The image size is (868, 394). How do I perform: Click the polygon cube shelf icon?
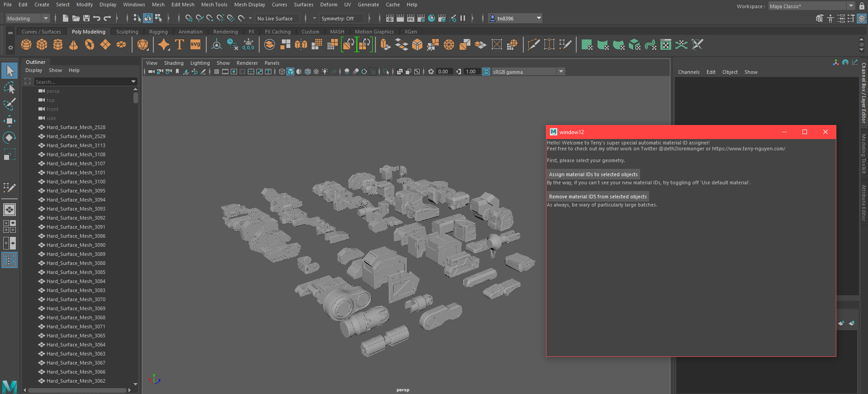[42, 44]
